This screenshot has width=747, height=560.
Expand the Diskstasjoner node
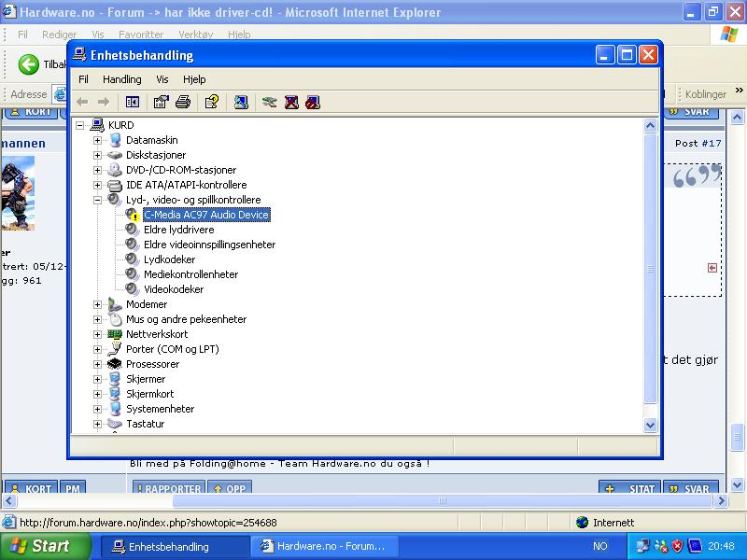click(x=98, y=155)
